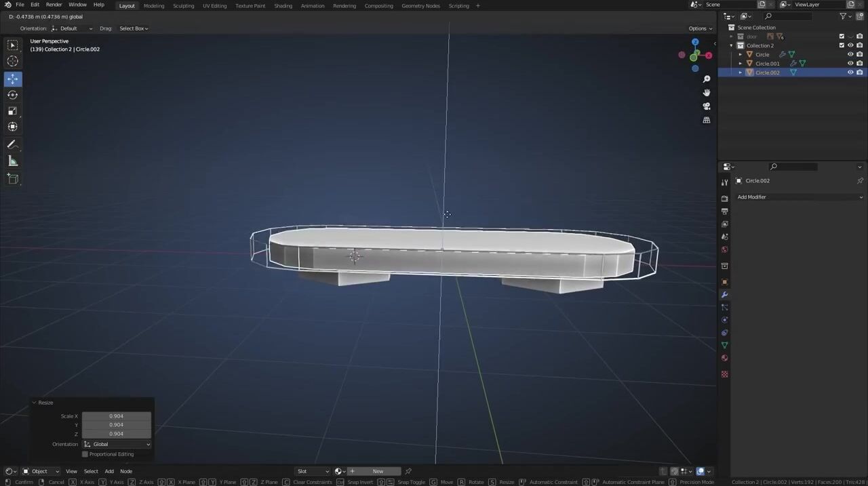Open the Options button in viewport header

700,28
